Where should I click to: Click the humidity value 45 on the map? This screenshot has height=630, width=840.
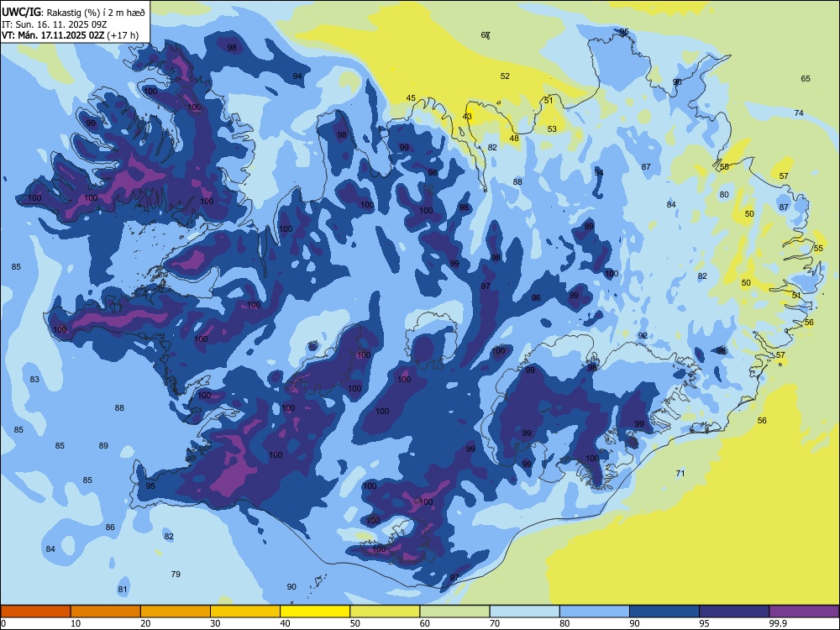click(411, 98)
